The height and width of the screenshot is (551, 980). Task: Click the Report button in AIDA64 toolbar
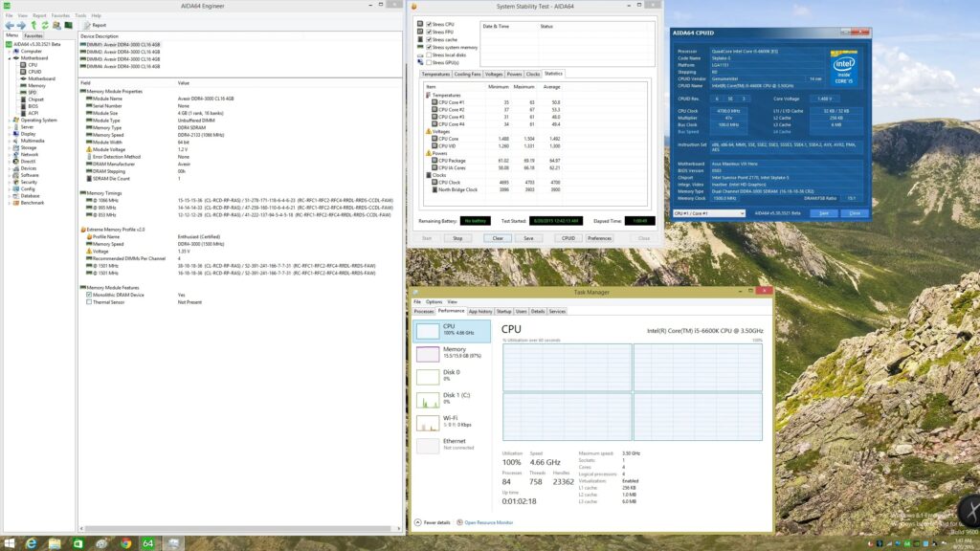pos(95,25)
